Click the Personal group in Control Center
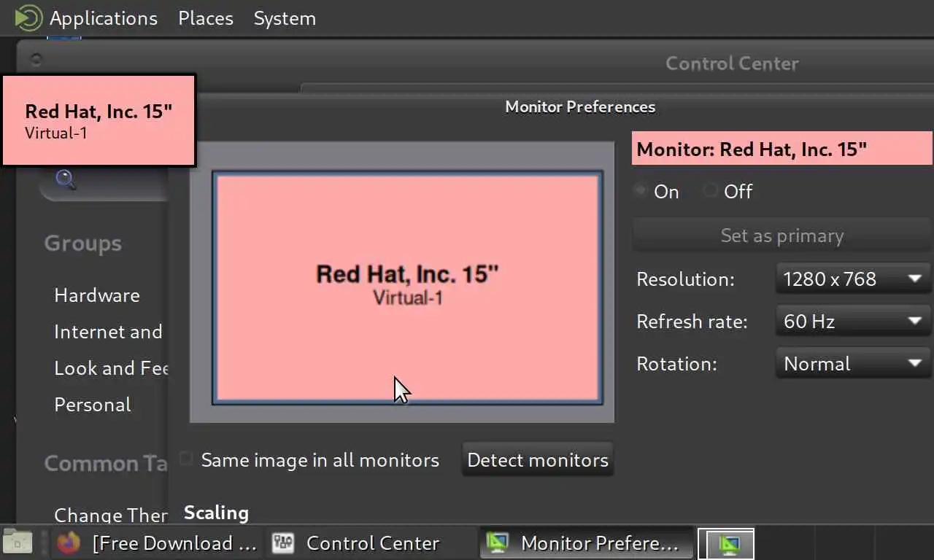Image resolution: width=934 pixels, height=560 pixels. (93, 405)
